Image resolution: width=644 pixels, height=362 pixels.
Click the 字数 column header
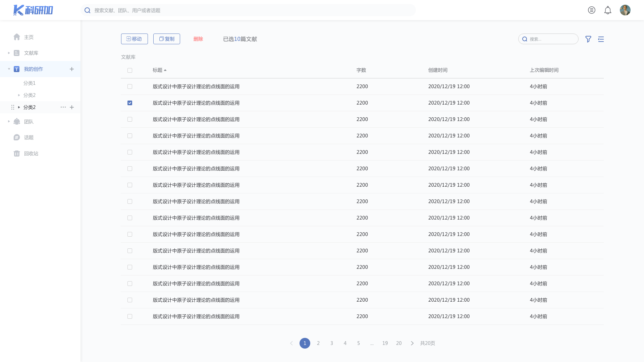point(361,70)
